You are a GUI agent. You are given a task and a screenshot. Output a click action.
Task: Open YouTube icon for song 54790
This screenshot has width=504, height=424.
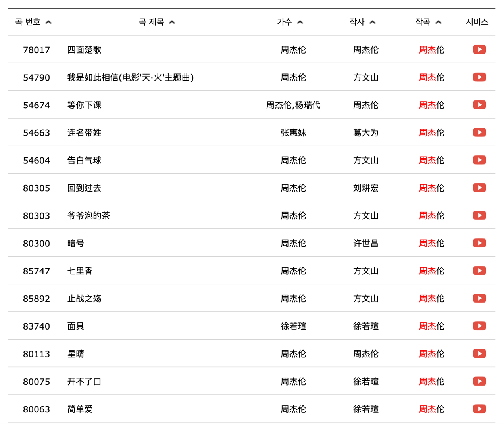point(479,77)
